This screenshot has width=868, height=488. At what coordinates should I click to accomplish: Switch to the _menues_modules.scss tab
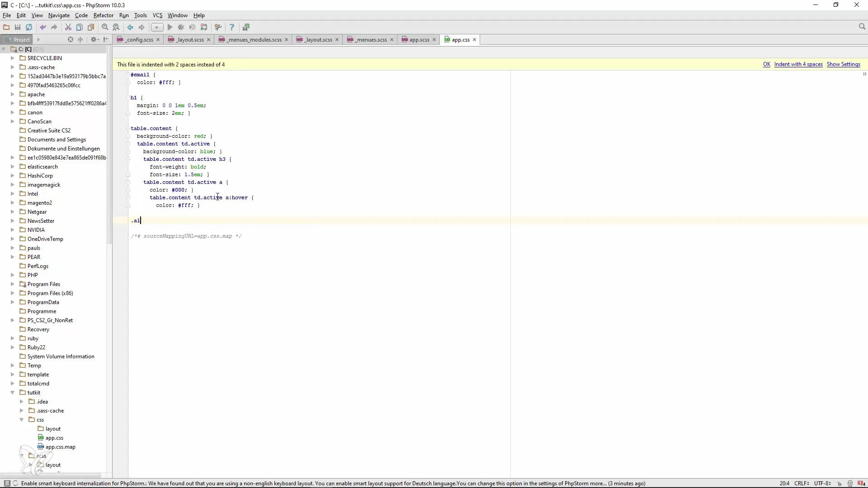[253, 40]
